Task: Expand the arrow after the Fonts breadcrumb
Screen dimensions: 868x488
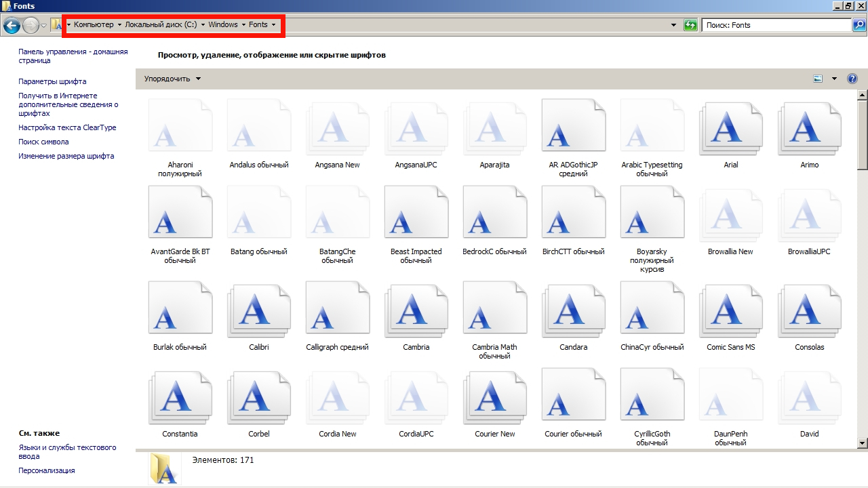Action: (x=273, y=25)
